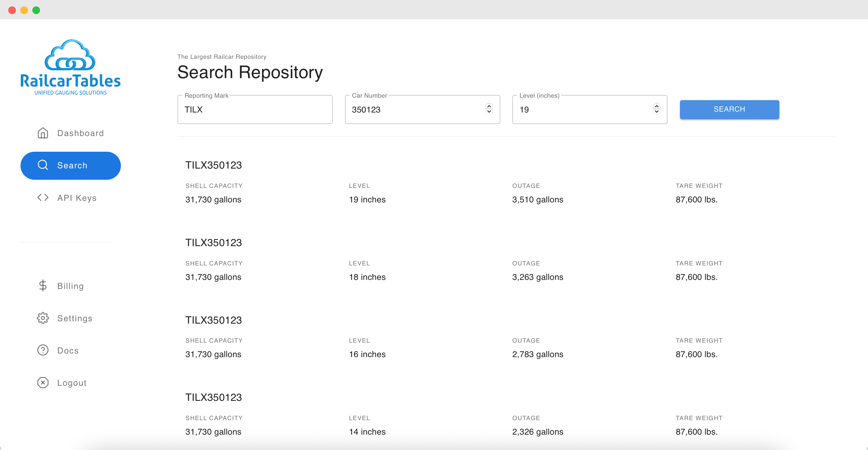Select the first TILX350123 result heading
This screenshot has height=450, width=868.
click(213, 165)
